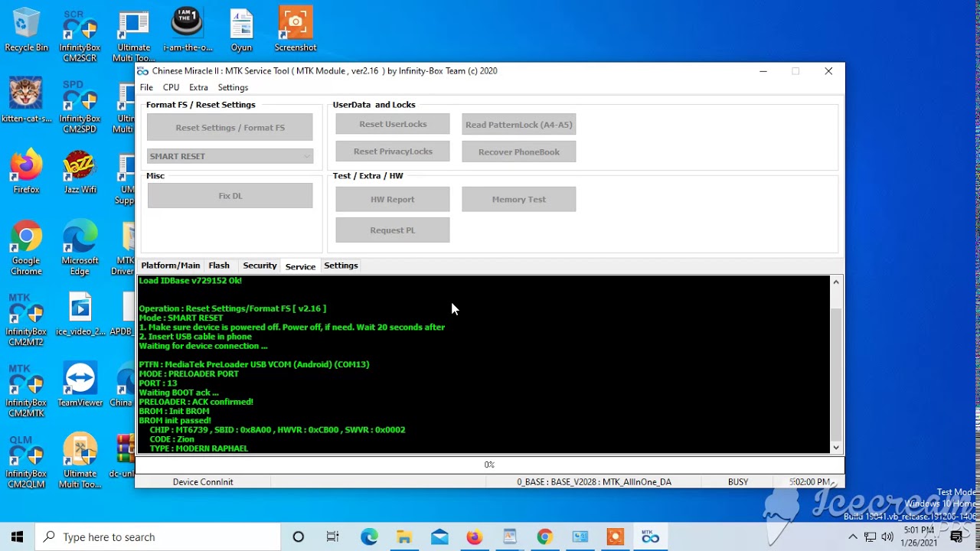Image resolution: width=980 pixels, height=551 pixels.
Task: Switch to MTK Infinity taskbar app
Action: [x=650, y=537]
